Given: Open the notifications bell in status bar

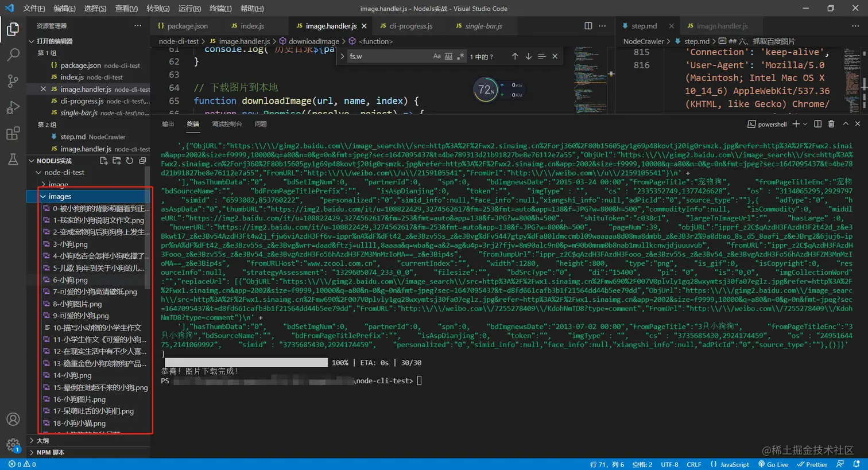Looking at the screenshot, I should point(856,464).
